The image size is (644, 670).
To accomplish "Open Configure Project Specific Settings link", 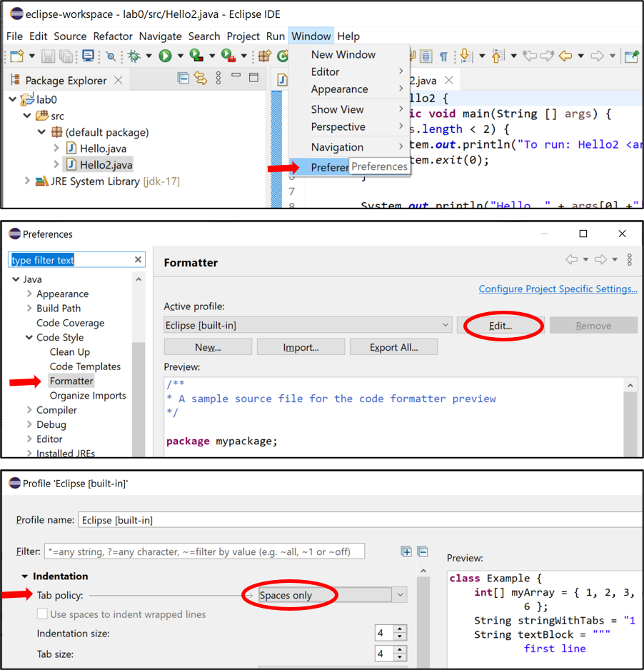I will pos(558,289).
